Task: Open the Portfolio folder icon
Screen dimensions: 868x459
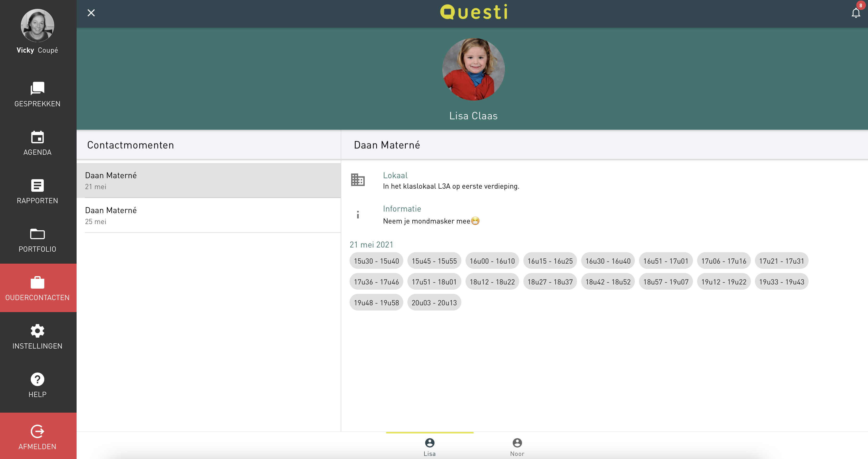Action: coord(38,234)
